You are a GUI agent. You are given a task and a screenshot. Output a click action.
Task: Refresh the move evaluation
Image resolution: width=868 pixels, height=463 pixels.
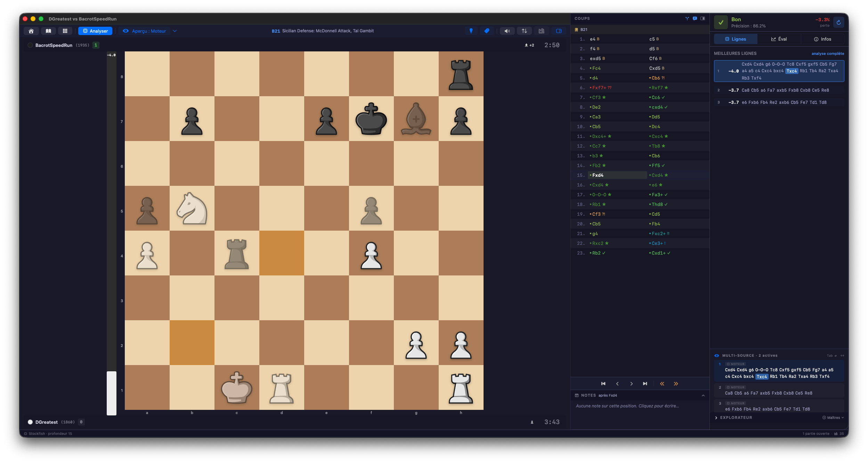839,22
